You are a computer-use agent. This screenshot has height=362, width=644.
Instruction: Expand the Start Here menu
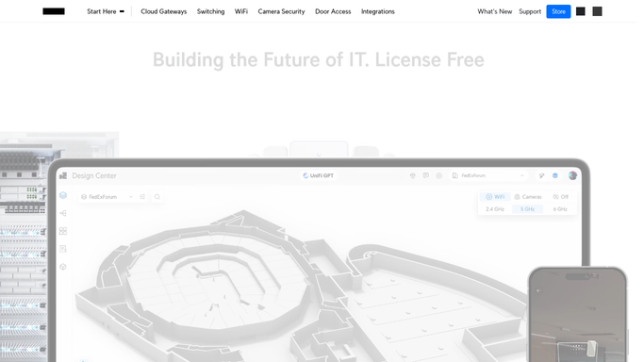pos(106,11)
